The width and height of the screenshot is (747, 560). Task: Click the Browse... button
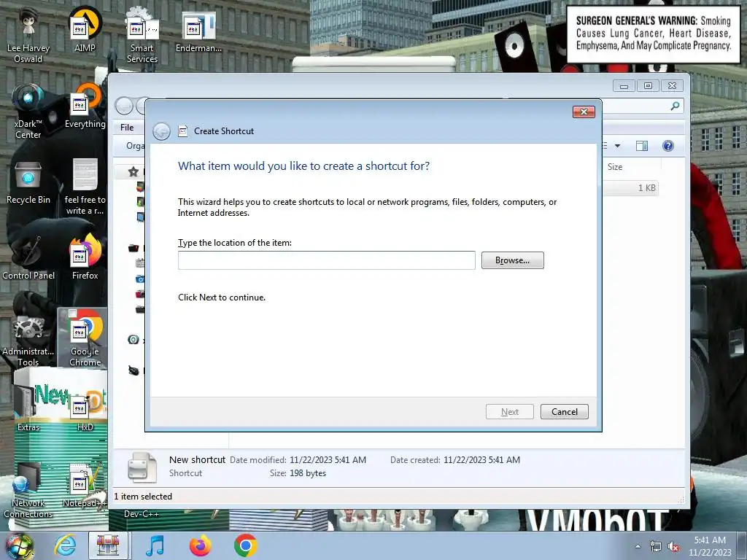point(512,260)
